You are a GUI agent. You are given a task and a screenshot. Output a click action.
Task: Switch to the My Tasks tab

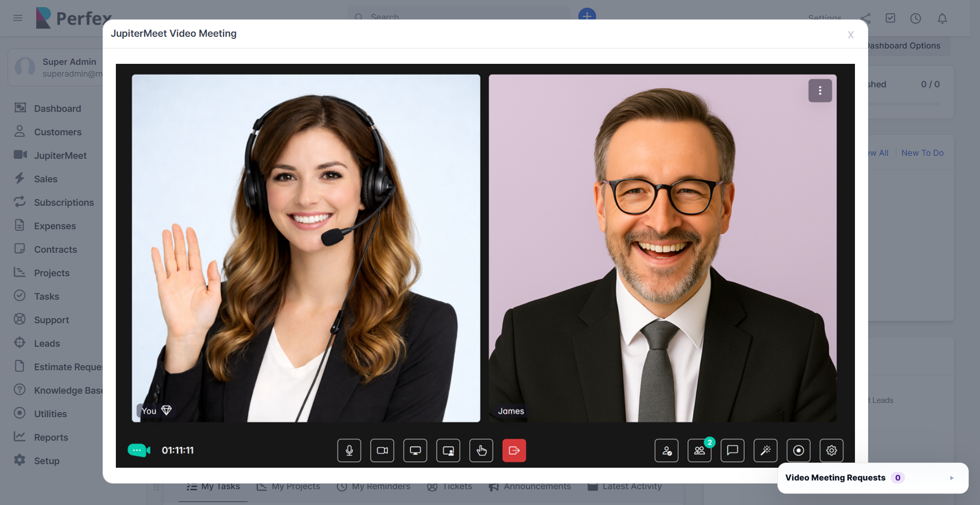pyautogui.click(x=213, y=487)
